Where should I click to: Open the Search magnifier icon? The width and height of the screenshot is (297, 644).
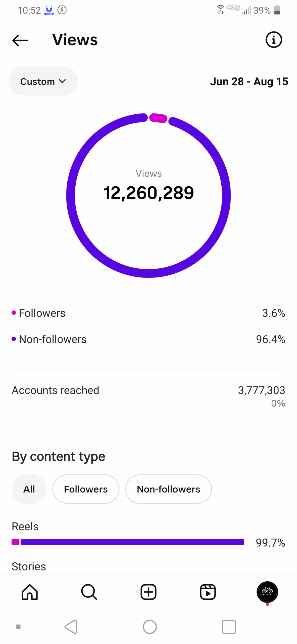(89, 592)
